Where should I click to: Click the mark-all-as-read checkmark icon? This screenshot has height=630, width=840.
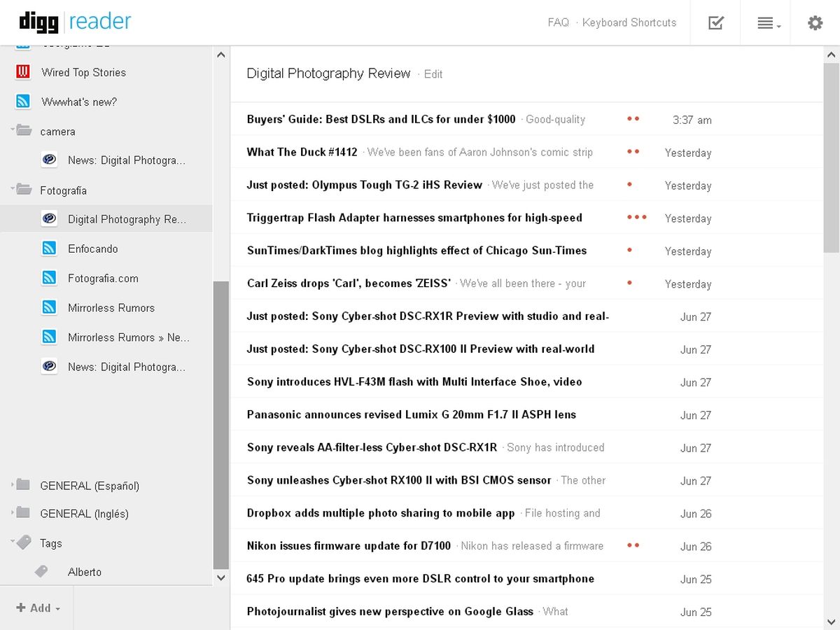(x=715, y=22)
